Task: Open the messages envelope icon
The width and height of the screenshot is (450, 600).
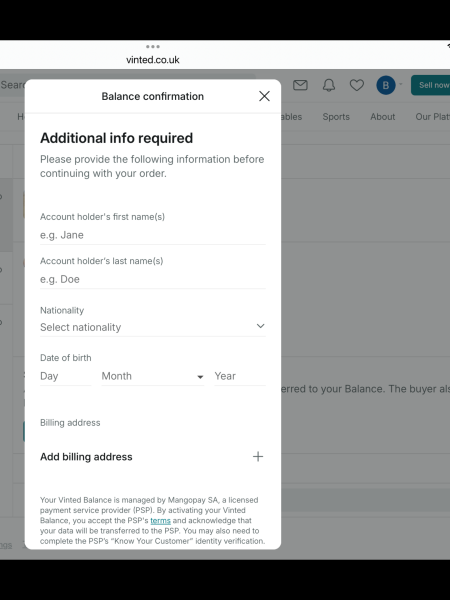Action: pos(300,85)
